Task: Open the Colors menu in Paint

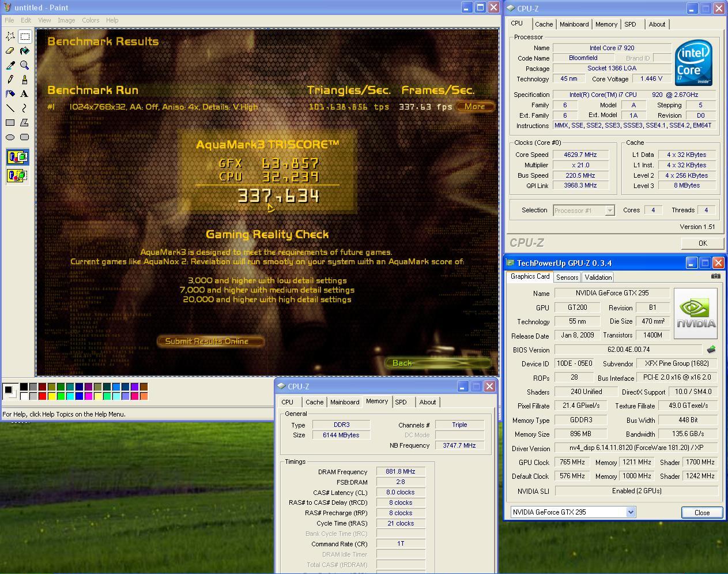Action: pos(90,20)
